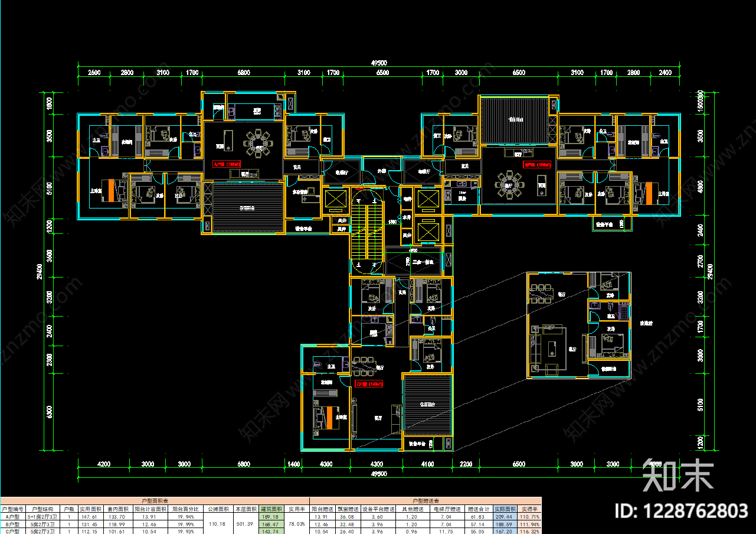Click the 公摊面积 column header
The height and width of the screenshot is (534, 756).
[x=218, y=509]
